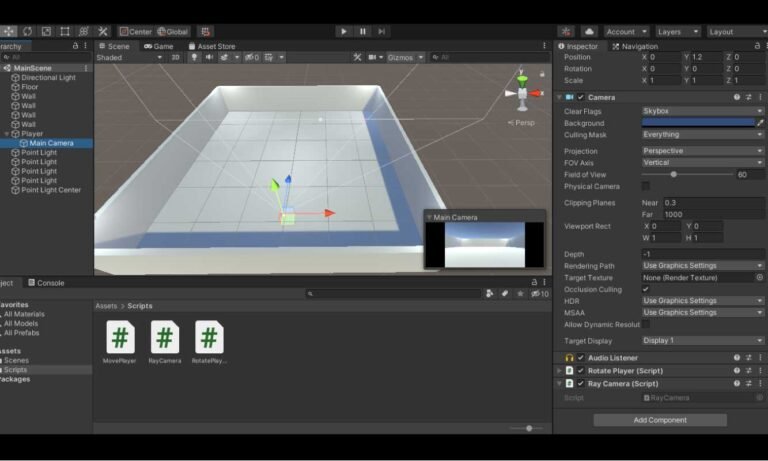The width and height of the screenshot is (768, 461).
Task: Open Camera component preset icon
Action: coord(748,97)
